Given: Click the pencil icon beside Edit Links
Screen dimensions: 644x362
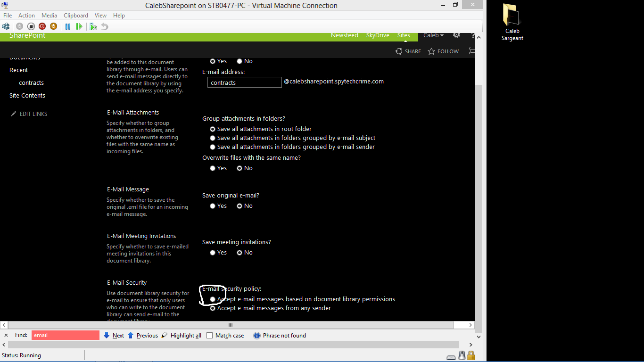Looking at the screenshot, I should [x=14, y=114].
